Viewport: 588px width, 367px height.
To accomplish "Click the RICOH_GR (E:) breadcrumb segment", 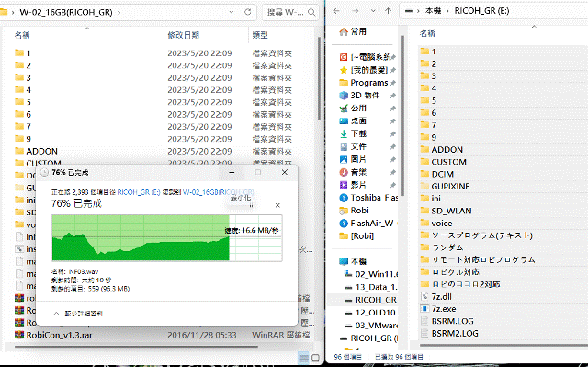I will pyautogui.click(x=481, y=11).
